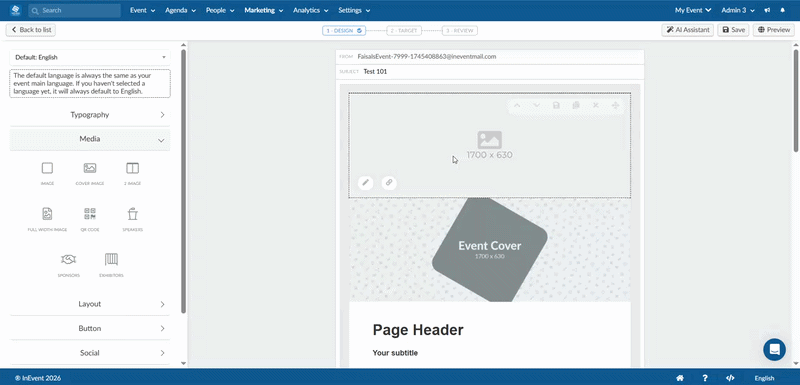Click the home icon in footer

pos(680,378)
